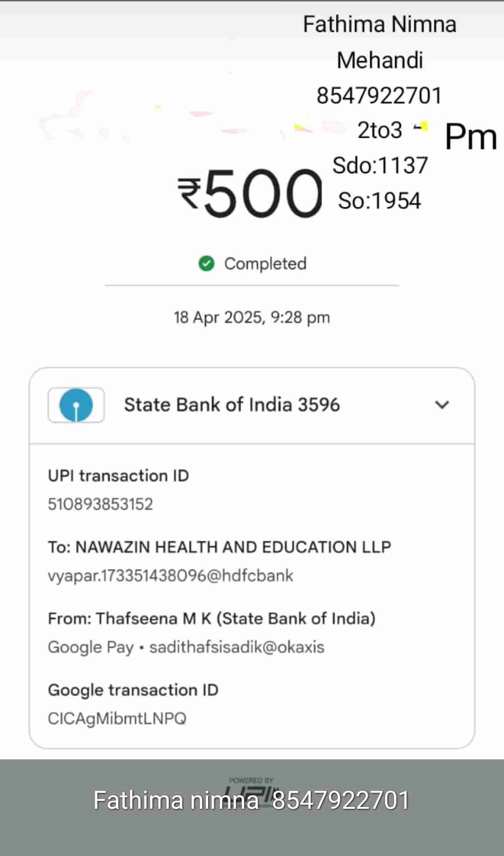Click the Completed status text
Screen dimensions: 504x856
265,264
